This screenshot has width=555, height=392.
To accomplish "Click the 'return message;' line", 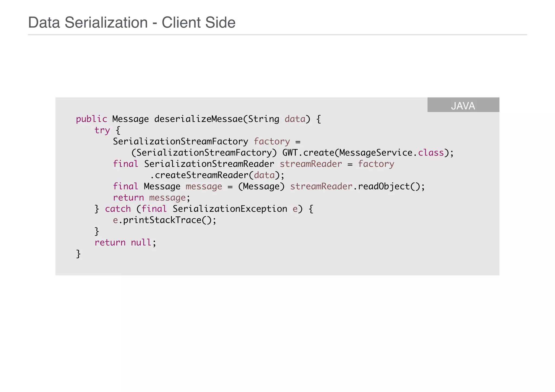I will 152,198.
